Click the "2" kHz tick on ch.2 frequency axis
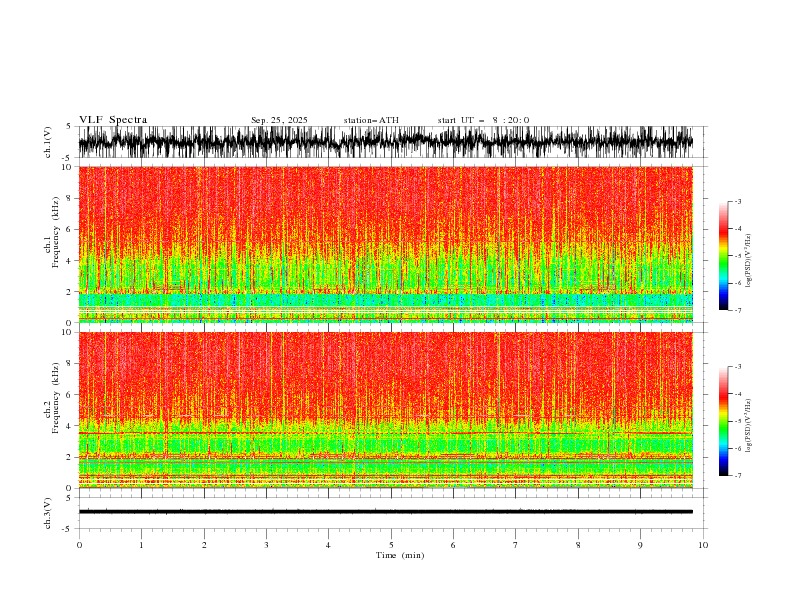 [69, 457]
